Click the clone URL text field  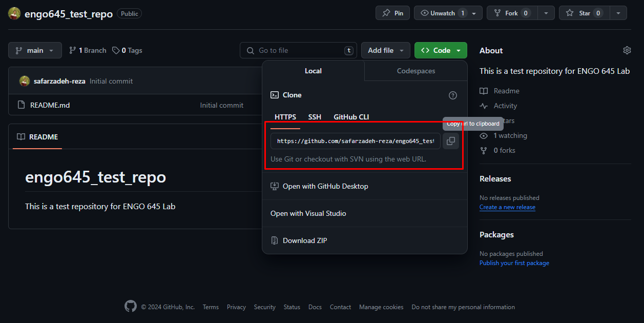tap(356, 141)
